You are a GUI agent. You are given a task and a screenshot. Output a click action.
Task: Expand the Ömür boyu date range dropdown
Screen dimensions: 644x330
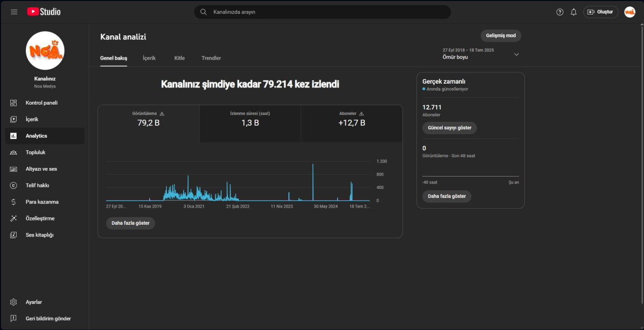coord(481,54)
